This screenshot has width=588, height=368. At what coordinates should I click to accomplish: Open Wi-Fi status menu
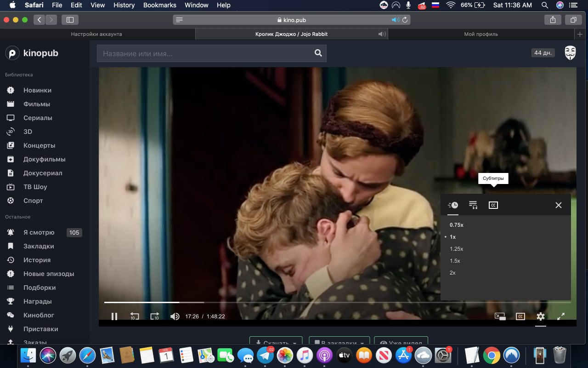pos(451,5)
